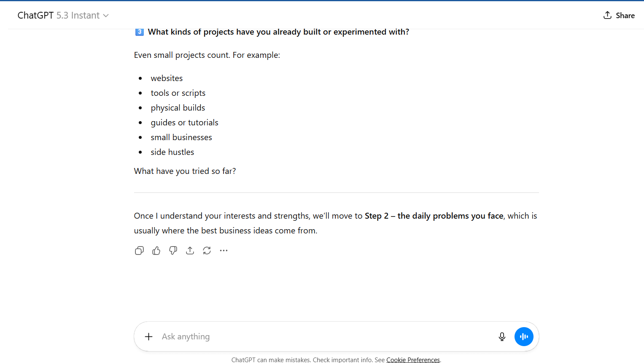Image resolution: width=644 pixels, height=363 pixels.
Task: Click the blue number 3 emoji icon
Action: 139,32
